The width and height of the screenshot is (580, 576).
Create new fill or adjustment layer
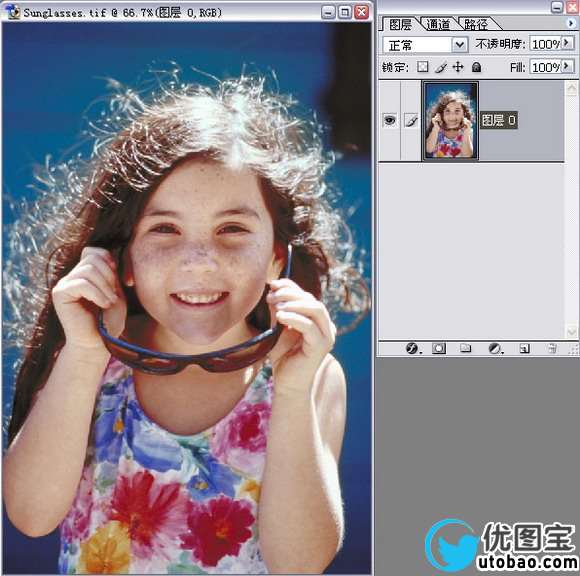[495, 348]
